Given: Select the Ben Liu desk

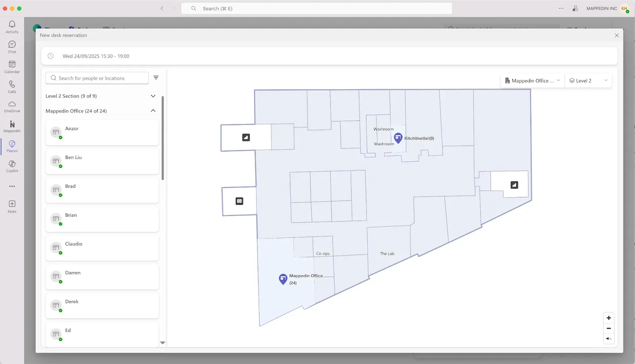Looking at the screenshot, I should [x=102, y=162].
